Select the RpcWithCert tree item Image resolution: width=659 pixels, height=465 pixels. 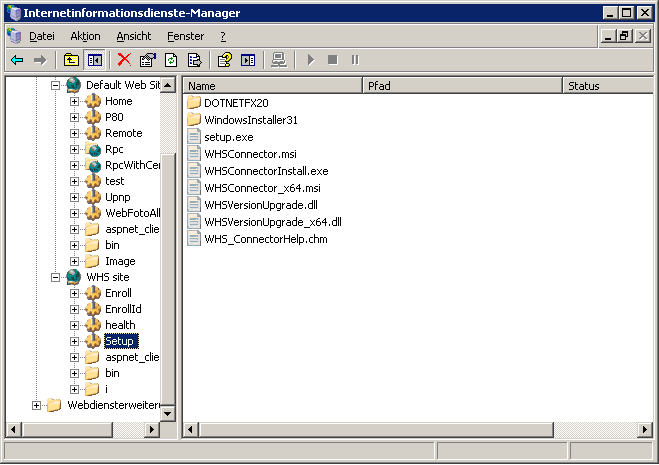(x=132, y=165)
